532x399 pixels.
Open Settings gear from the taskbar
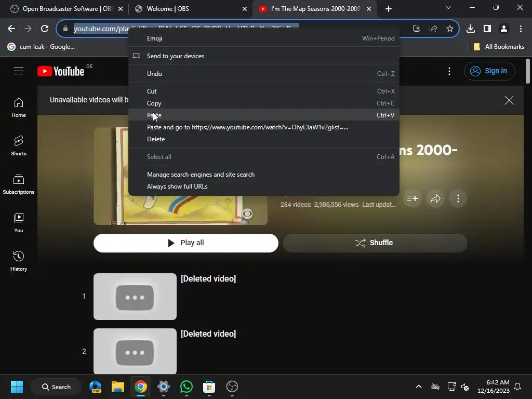[x=164, y=387]
